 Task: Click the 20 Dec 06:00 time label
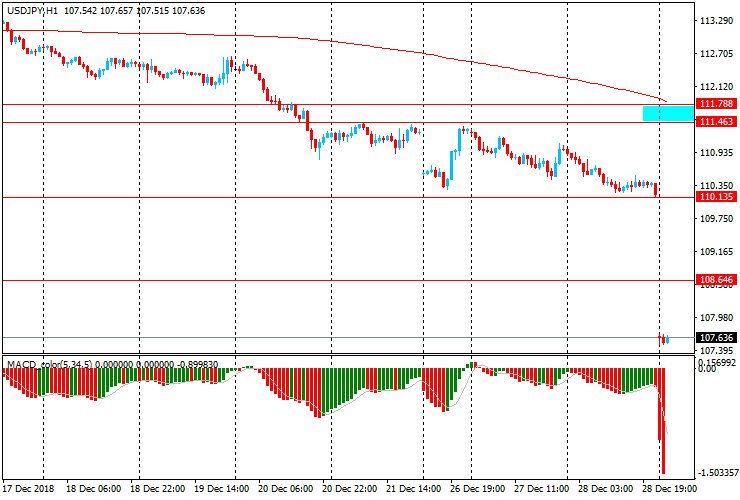coord(286,489)
